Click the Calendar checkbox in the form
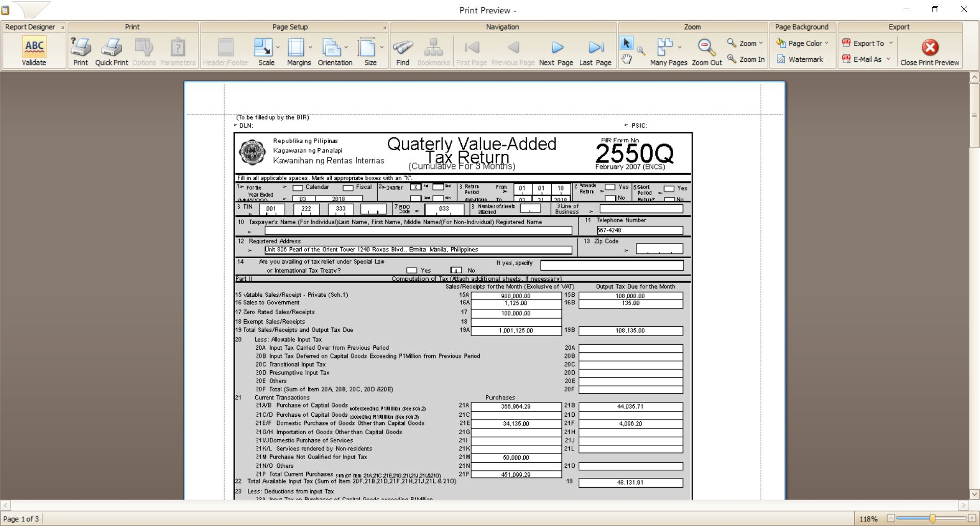 point(298,188)
